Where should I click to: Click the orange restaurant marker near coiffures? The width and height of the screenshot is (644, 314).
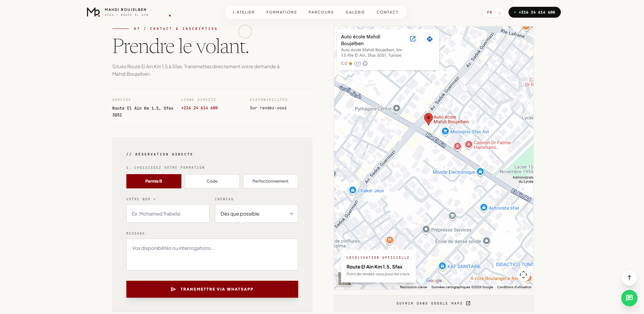tap(390, 240)
